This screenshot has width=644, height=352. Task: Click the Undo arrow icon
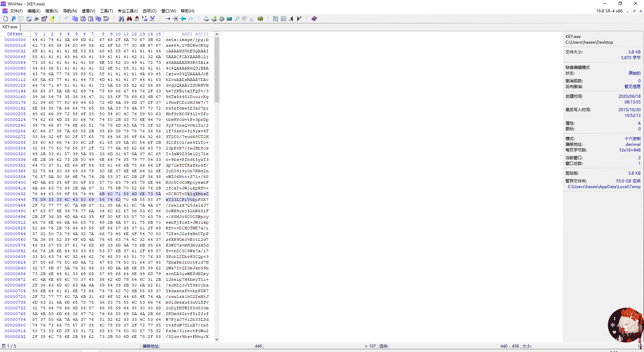pos(67,19)
